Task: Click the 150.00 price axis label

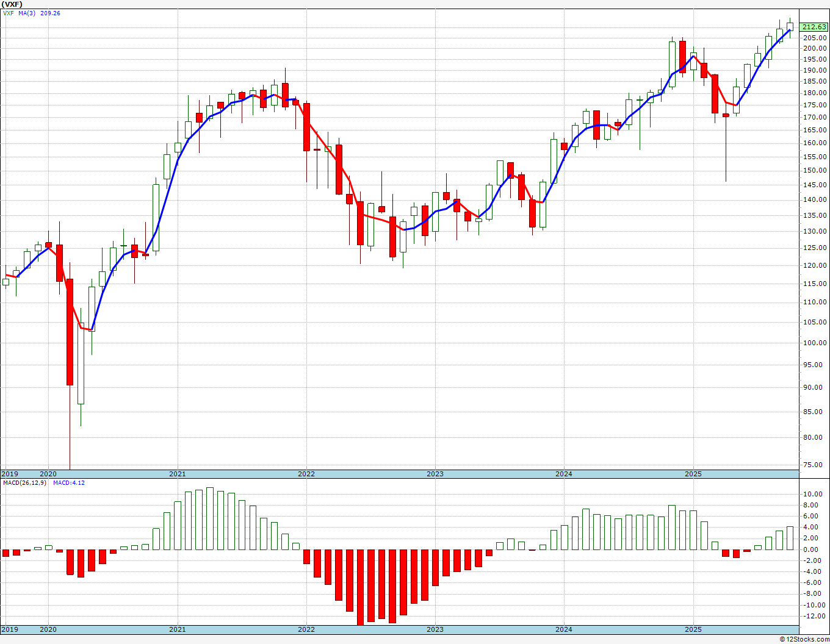Action: pos(815,170)
